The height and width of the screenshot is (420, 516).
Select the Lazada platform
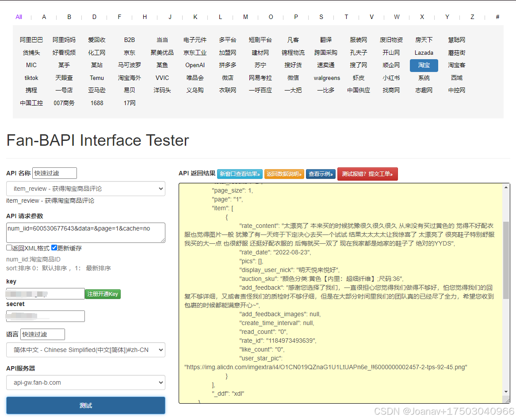(x=424, y=53)
